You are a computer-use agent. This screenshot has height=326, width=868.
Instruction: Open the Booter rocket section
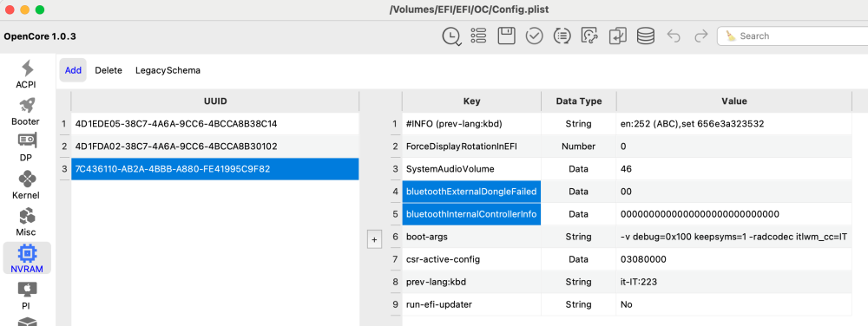coord(25,112)
